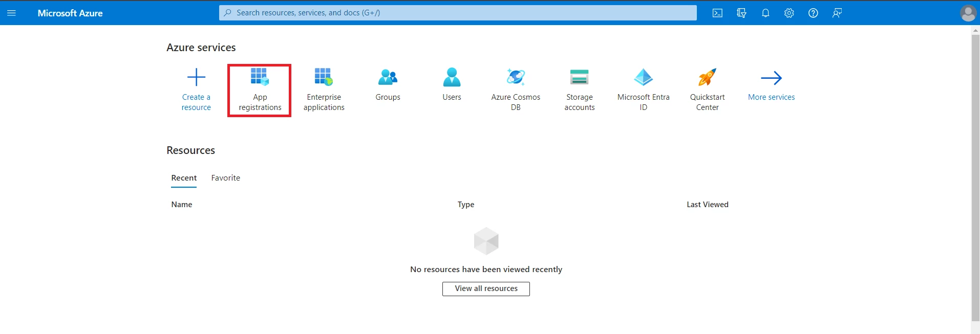The image size is (980, 334).
Task: Click the scrollbar up arrow
Action: (x=975, y=31)
